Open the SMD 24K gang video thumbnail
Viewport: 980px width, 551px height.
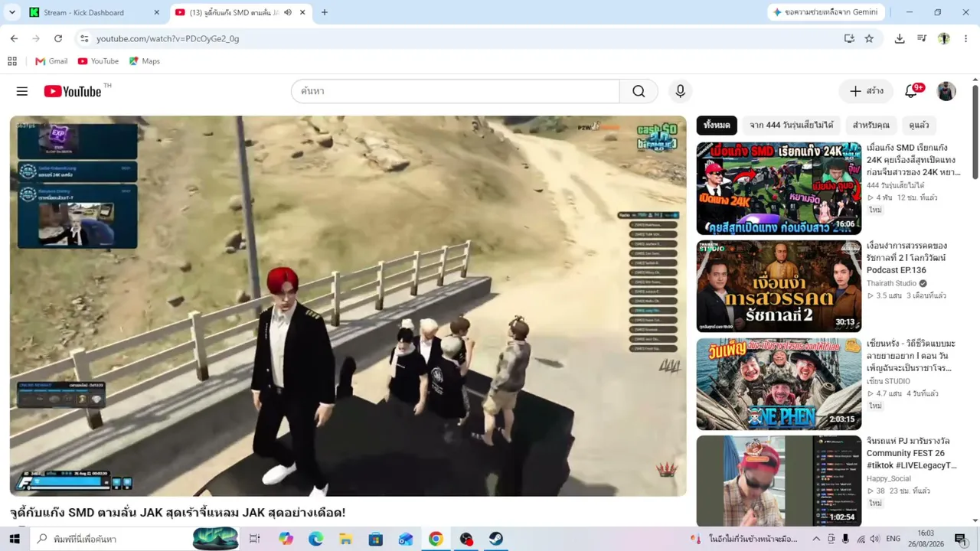point(779,188)
